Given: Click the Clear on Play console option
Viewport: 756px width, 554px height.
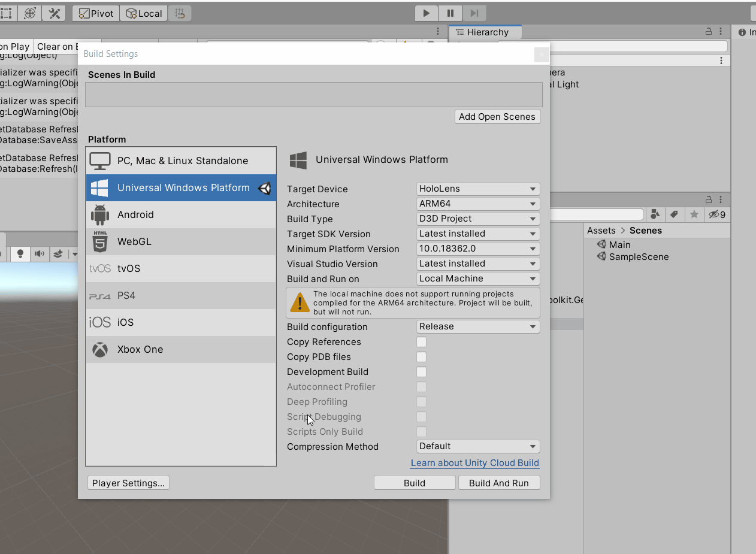Looking at the screenshot, I should pyautogui.click(x=15, y=46).
